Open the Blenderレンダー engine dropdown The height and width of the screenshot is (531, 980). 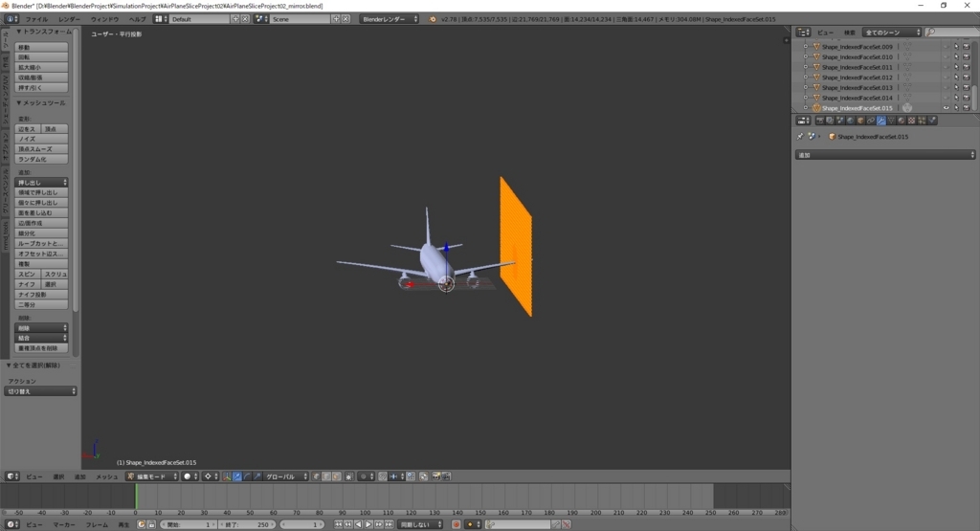point(389,19)
